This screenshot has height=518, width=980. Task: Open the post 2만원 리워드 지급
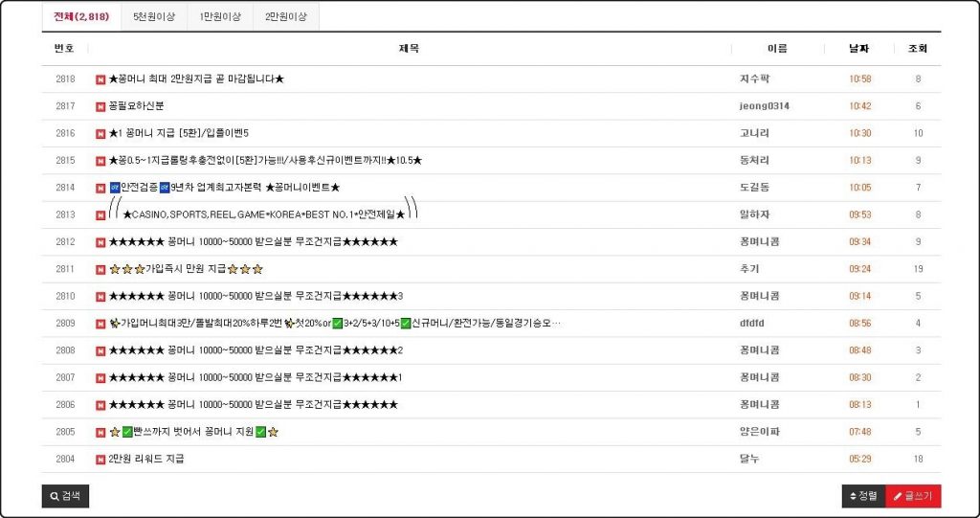(x=146, y=460)
